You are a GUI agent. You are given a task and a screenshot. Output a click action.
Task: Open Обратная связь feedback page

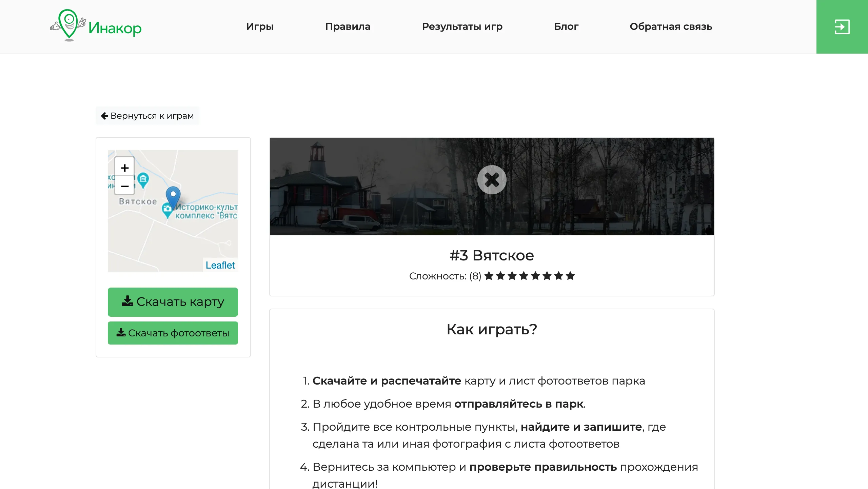click(x=671, y=26)
